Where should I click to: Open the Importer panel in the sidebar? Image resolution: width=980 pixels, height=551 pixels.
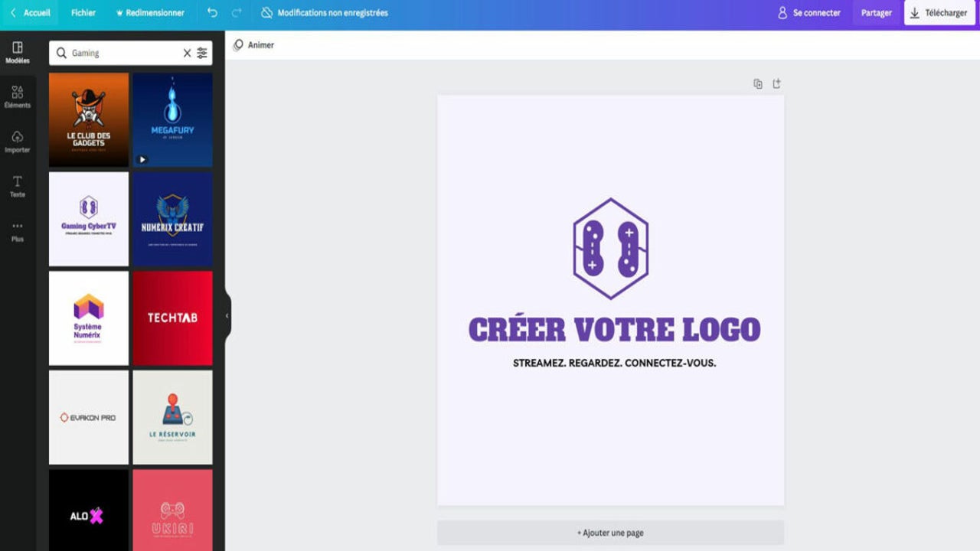click(18, 141)
